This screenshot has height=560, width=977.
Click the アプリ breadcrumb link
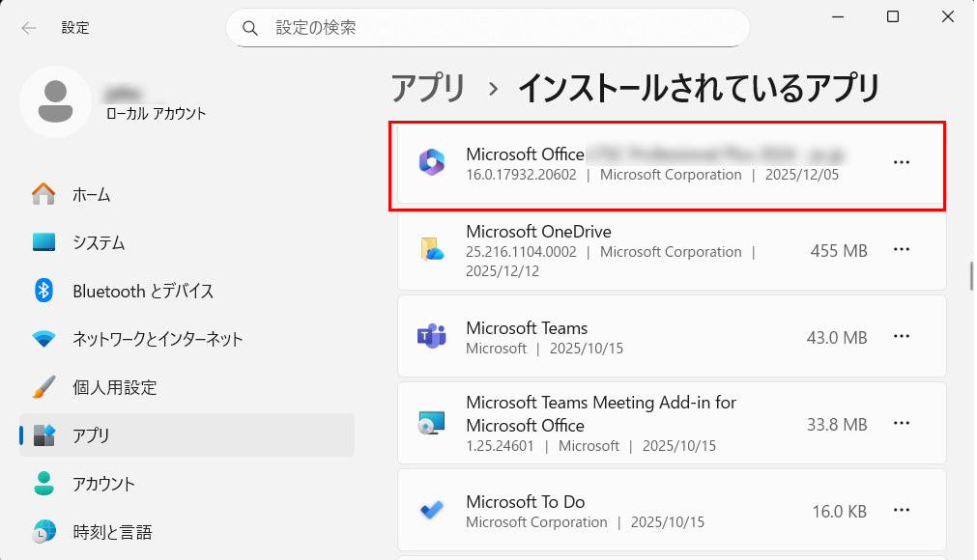428,89
